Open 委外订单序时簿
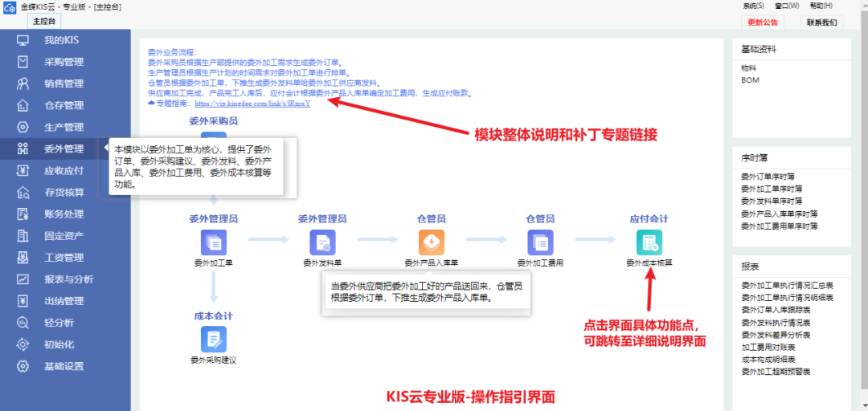868x411 pixels. tap(768, 177)
